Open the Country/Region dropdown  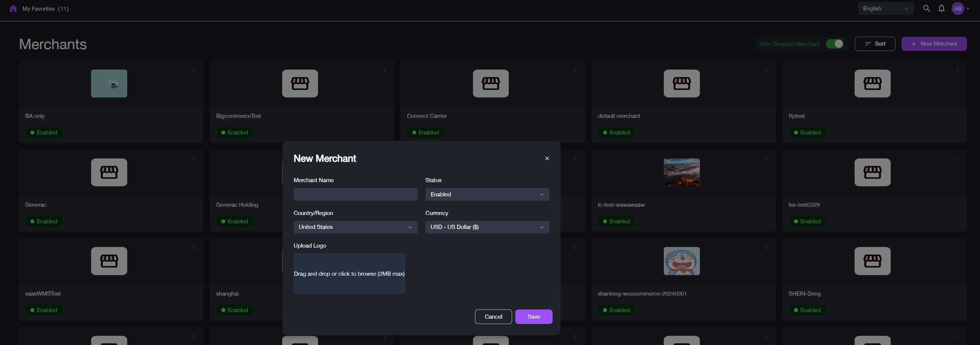pyautogui.click(x=355, y=227)
